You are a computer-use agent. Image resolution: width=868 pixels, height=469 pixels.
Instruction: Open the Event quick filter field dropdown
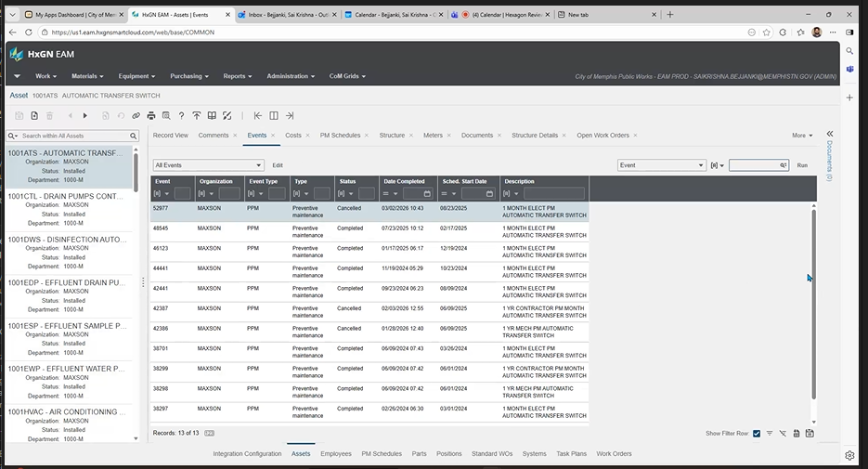click(662, 165)
